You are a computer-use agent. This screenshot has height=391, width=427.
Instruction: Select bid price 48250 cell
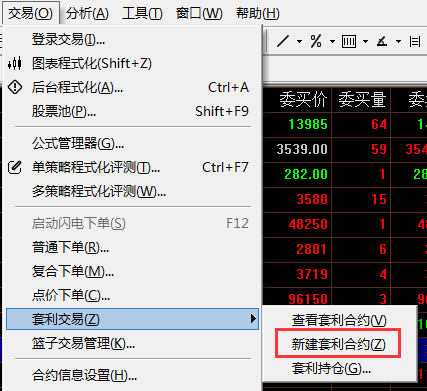(x=298, y=224)
